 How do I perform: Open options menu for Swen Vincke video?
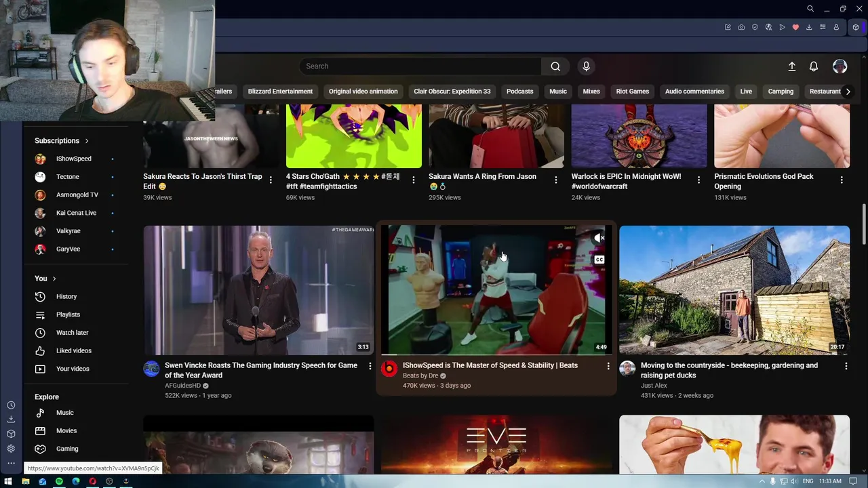[370, 366]
